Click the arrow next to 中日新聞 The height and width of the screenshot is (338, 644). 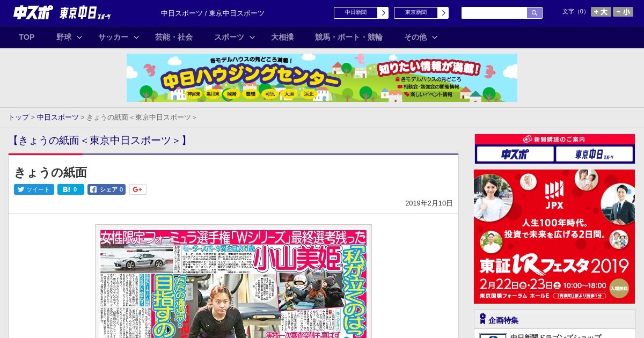coord(383,13)
